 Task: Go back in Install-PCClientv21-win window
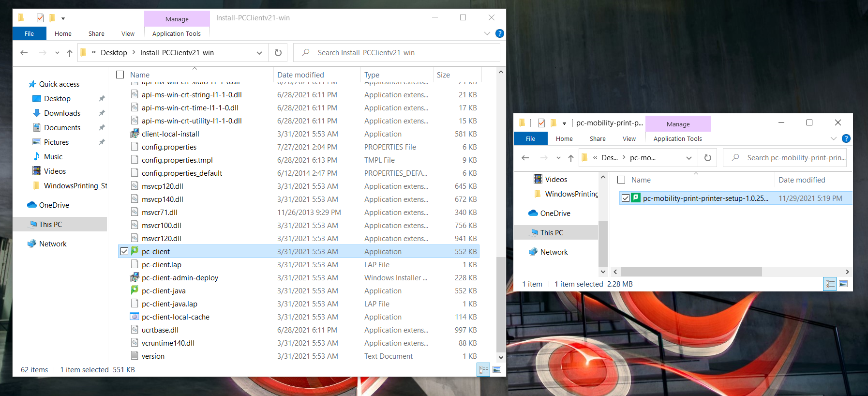[x=24, y=53]
